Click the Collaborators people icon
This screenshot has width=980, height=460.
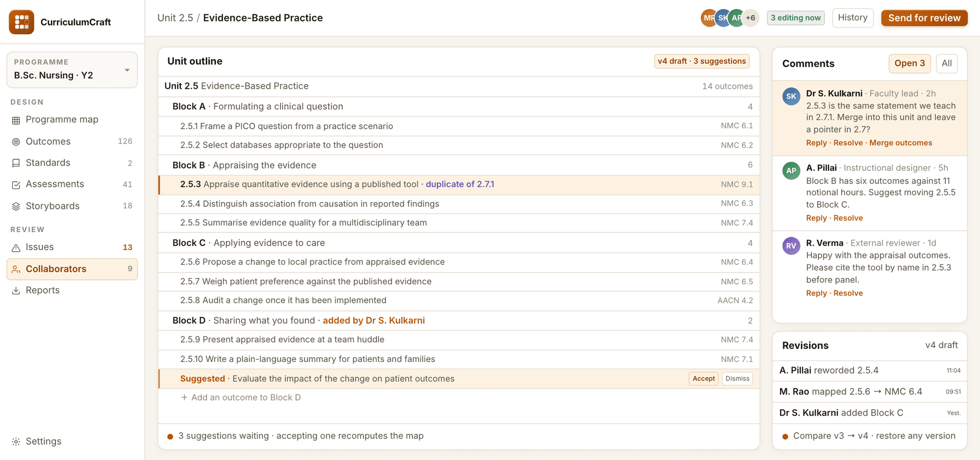[16, 269]
